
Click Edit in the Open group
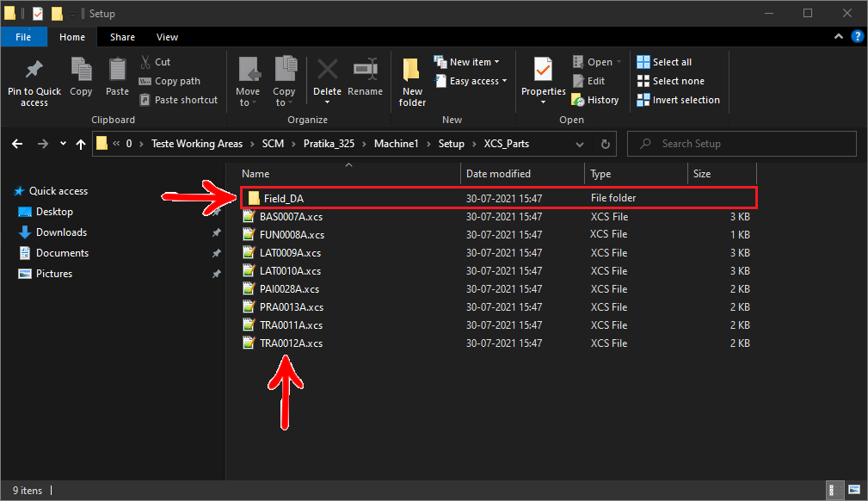(588, 81)
